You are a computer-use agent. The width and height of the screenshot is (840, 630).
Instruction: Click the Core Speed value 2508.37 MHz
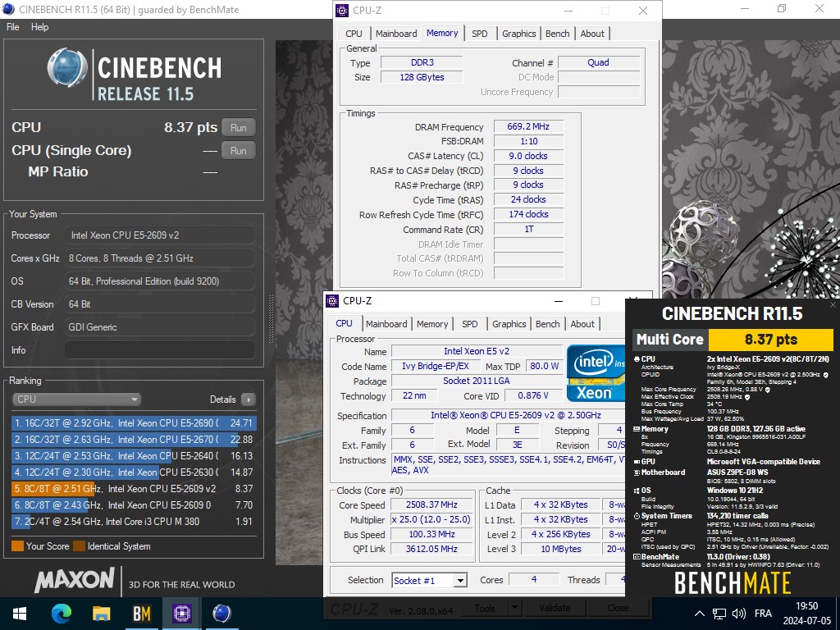(x=431, y=505)
